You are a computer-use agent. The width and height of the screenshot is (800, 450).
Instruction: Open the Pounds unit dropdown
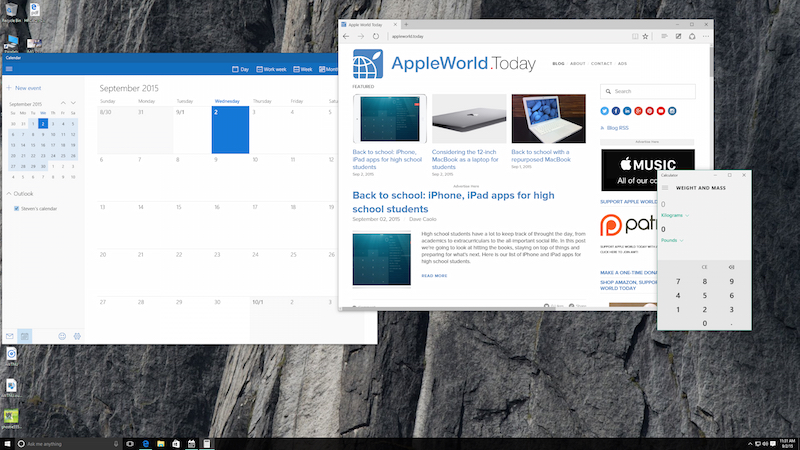coord(672,240)
